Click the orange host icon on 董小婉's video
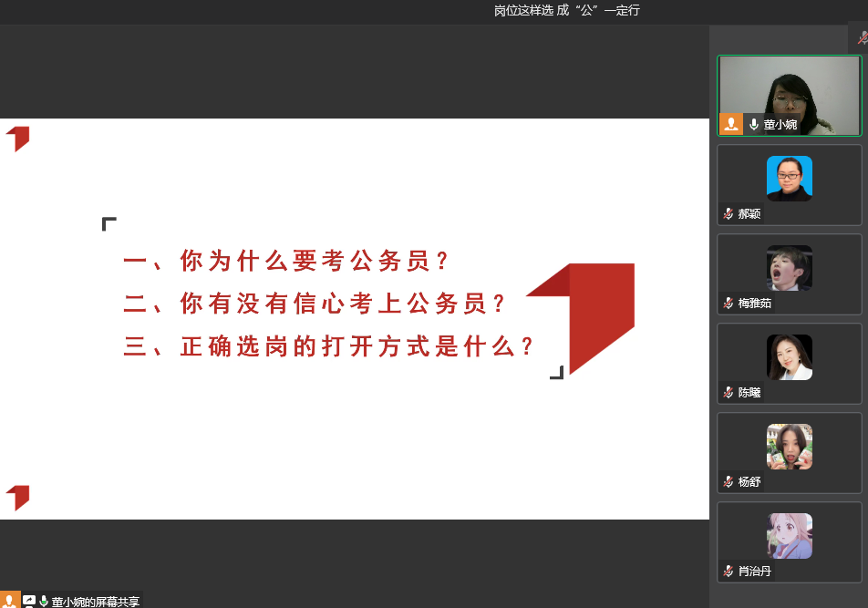Image resolution: width=868 pixels, height=608 pixels. click(x=731, y=124)
